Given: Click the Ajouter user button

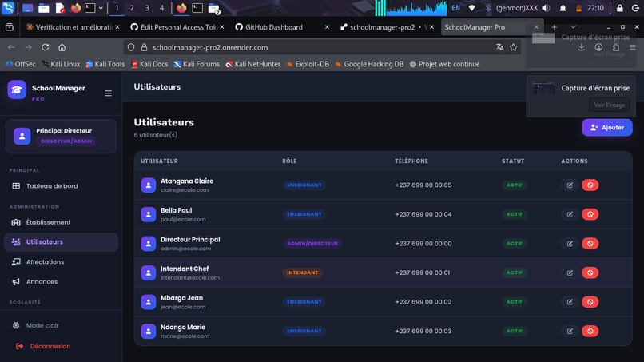Looking at the screenshot, I should coord(607,127).
